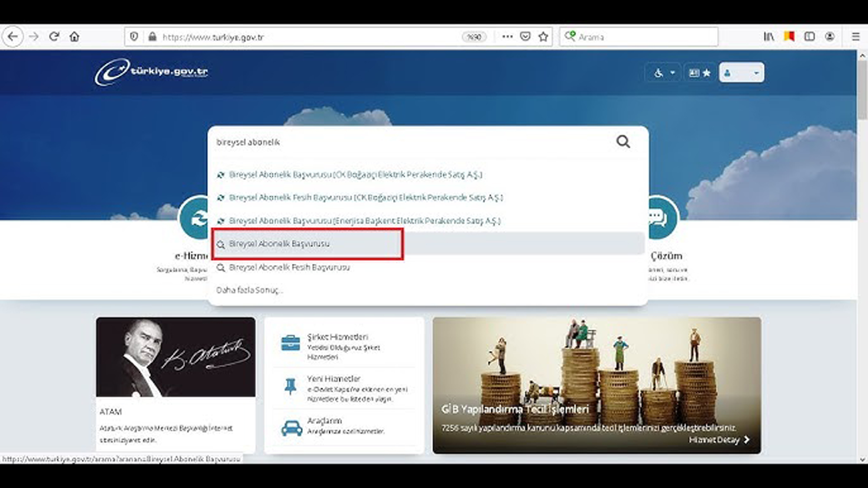Click Firefox back arrow button
The width and height of the screenshot is (868, 488).
[13, 37]
